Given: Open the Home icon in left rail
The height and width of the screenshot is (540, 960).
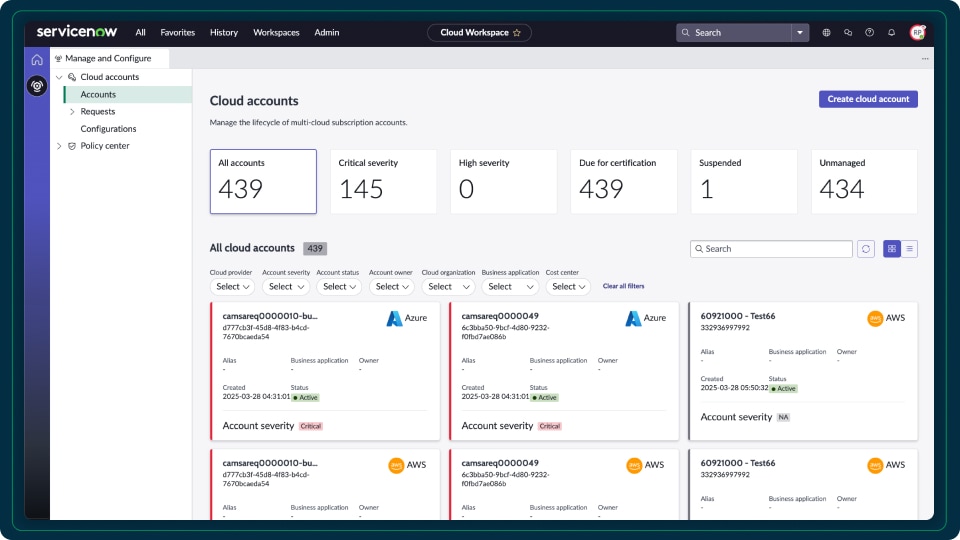Looking at the screenshot, I should point(37,60).
